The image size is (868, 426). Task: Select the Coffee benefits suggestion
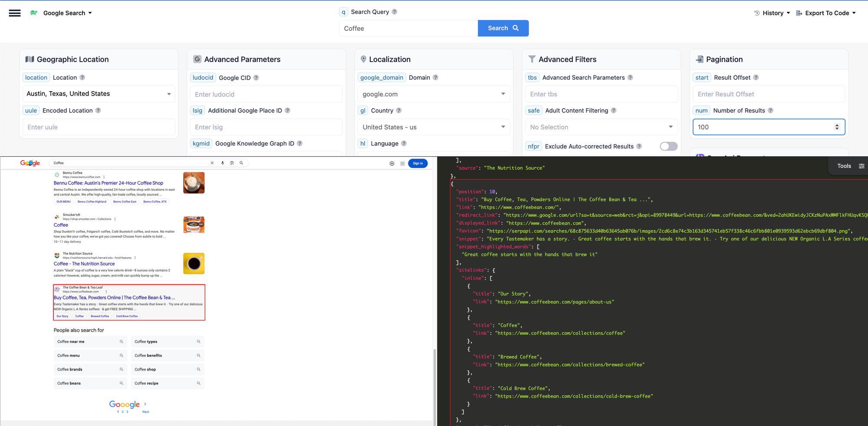coord(168,356)
